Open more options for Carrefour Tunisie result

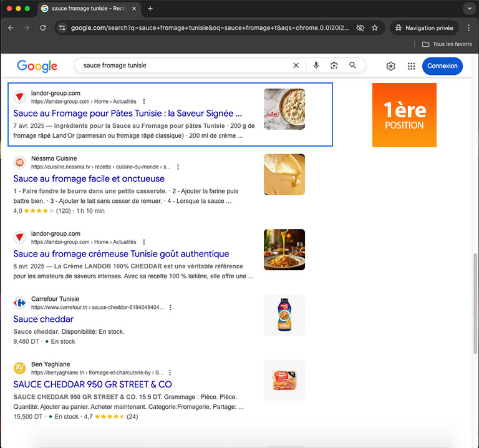point(170,308)
